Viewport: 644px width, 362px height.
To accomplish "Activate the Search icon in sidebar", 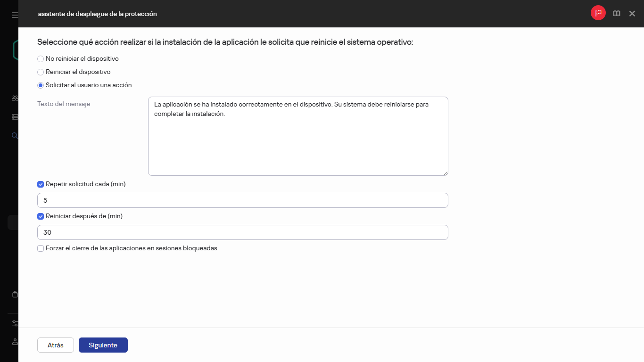I will click(14, 135).
